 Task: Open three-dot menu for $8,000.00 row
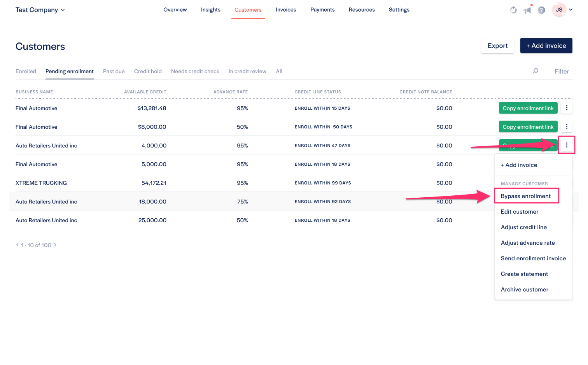click(x=567, y=126)
